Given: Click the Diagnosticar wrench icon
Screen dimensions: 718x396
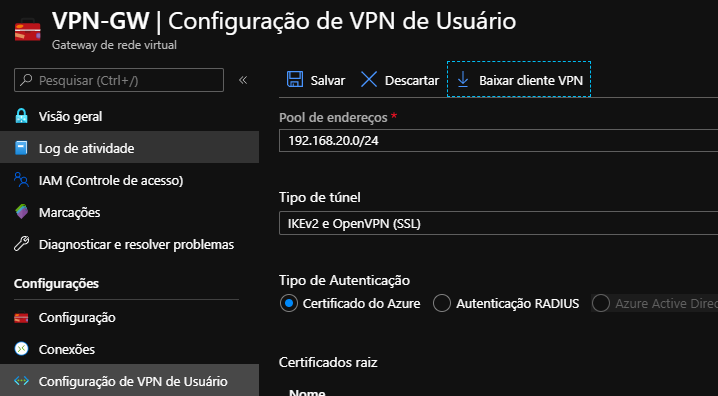Looking at the screenshot, I should (21, 244).
